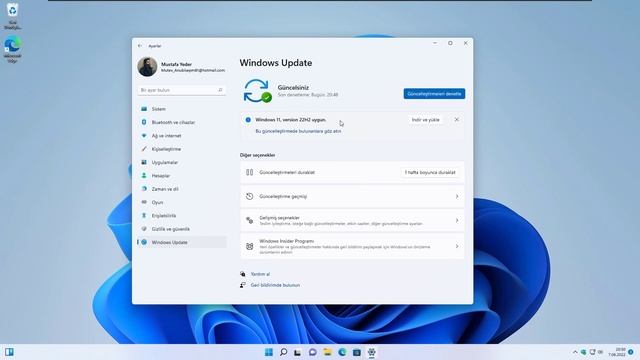The width and height of the screenshot is (640, 360).
Task: Open the Widgets button on taskbar
Action: coord(9,352)
